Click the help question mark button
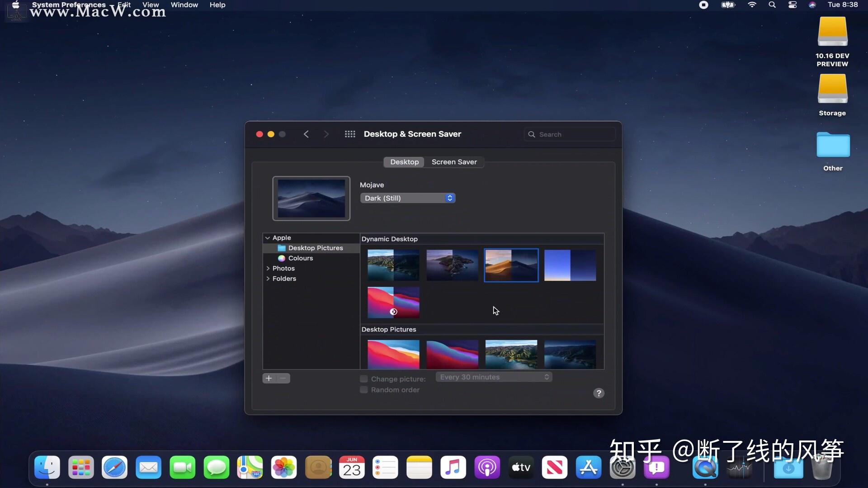This screenshot has width=868, height=488. click(x=598, y=393)
